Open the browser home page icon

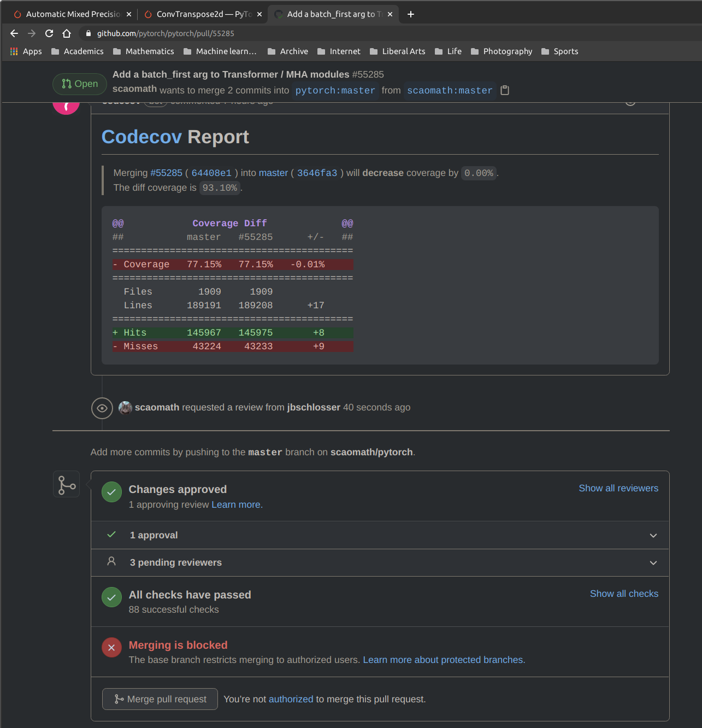tap(67, 33)
